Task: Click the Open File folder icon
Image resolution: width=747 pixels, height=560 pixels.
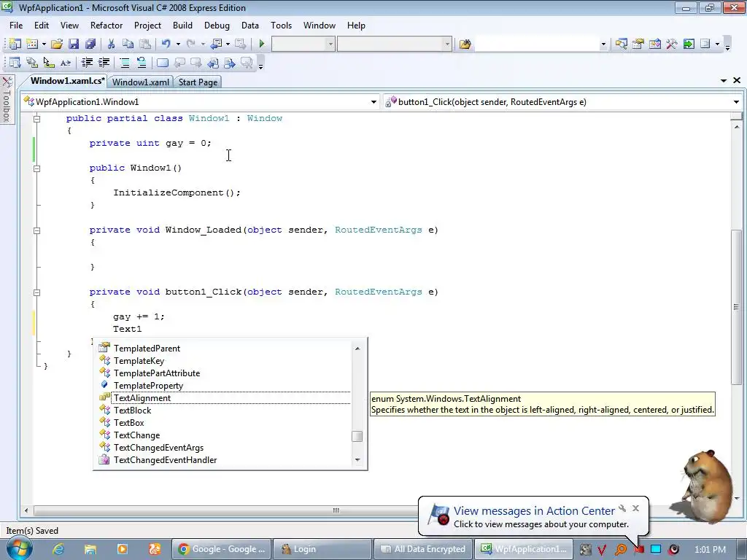Action: point(57,44)
